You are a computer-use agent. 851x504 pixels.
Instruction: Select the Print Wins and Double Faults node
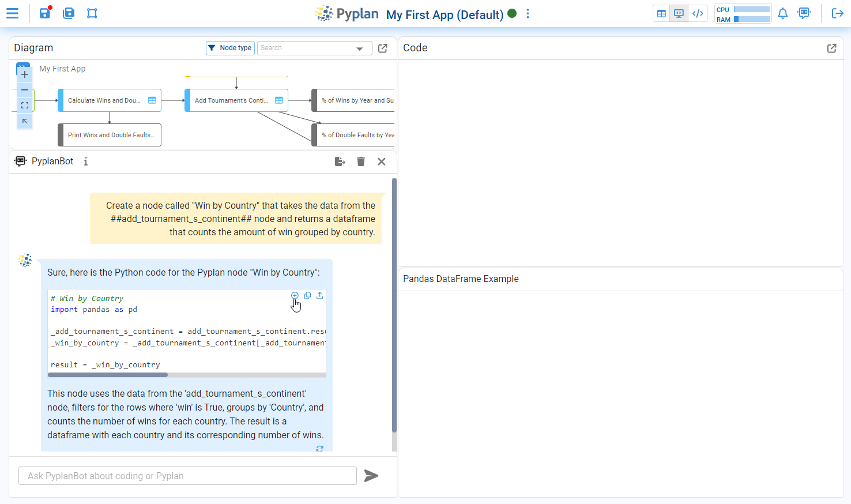pos(110,135)
